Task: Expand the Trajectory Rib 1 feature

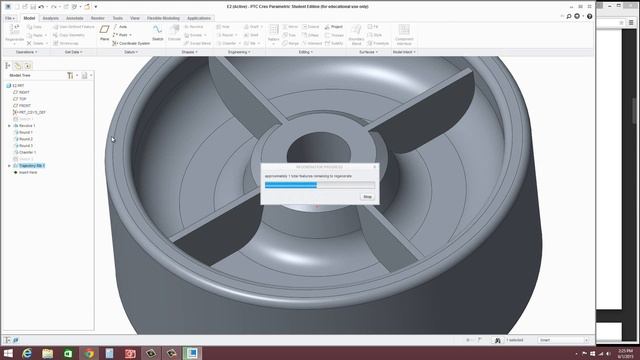Action: click(x=9, y=166)
